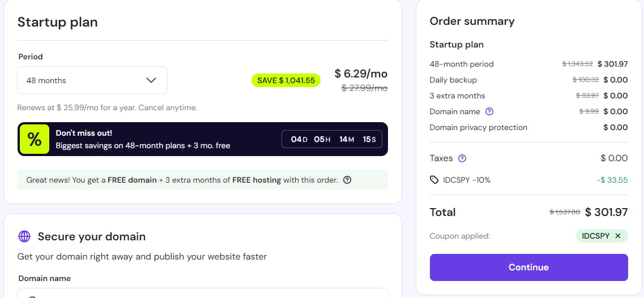The image size is (644, 298).
Task: Click the globe icon beside Secure your domain
Action: (x=24, y=236)
